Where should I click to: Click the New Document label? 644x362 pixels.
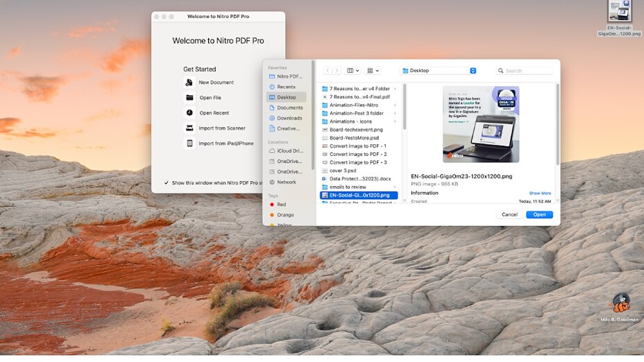click(x=216, y=83)
